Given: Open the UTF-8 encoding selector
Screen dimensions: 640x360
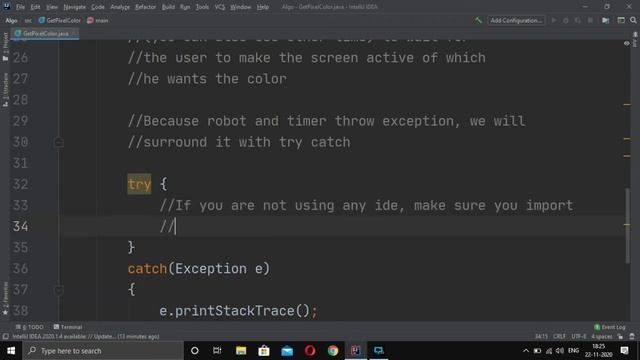Looking at the screenshot, I should point(578,337).
